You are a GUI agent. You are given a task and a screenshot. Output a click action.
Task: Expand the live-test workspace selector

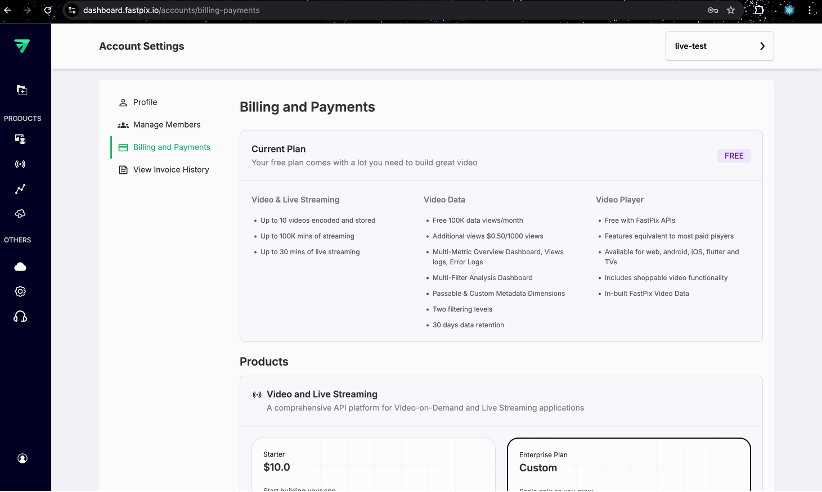click(719, 46)
